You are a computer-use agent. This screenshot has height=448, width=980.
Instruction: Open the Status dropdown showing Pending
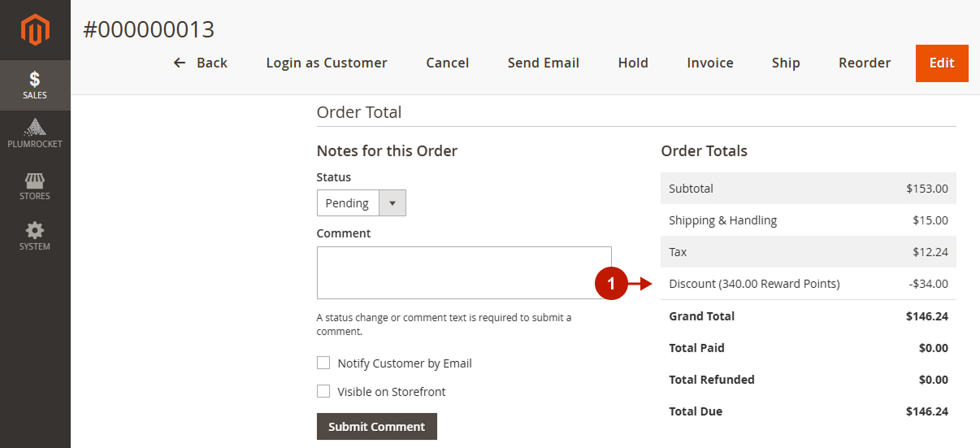(348, 203)
